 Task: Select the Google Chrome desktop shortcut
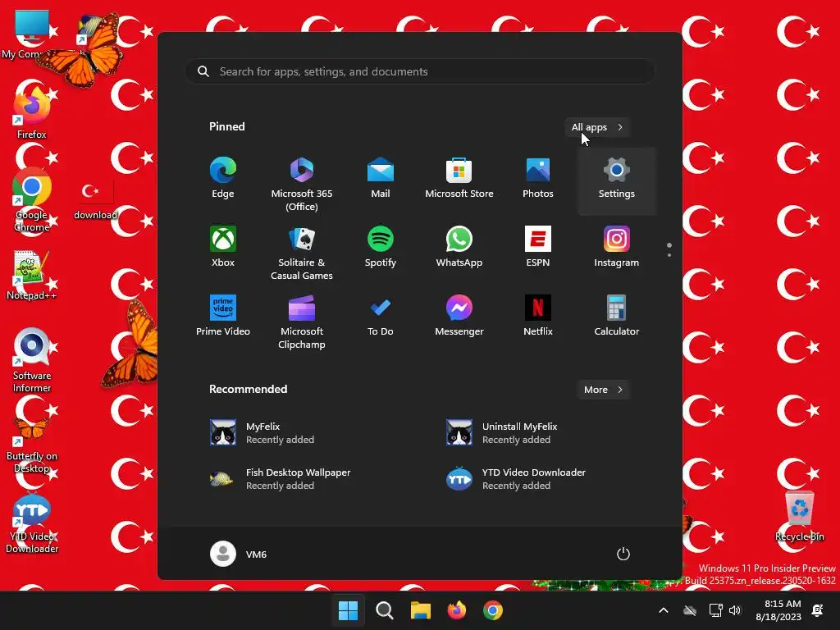tap(32, 200)
